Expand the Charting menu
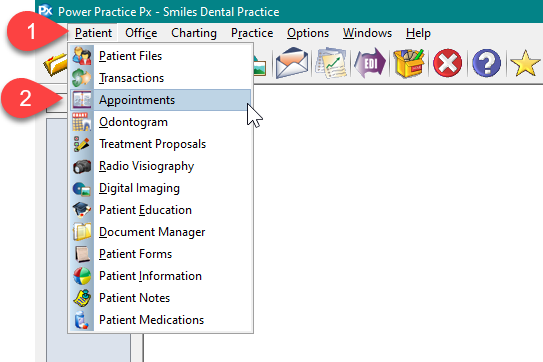 point(194,33)
